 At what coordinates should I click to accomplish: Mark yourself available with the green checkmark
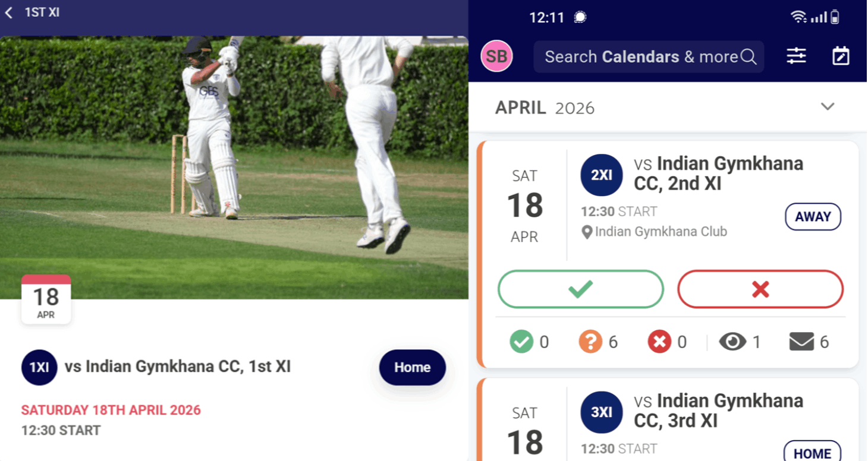580,289
